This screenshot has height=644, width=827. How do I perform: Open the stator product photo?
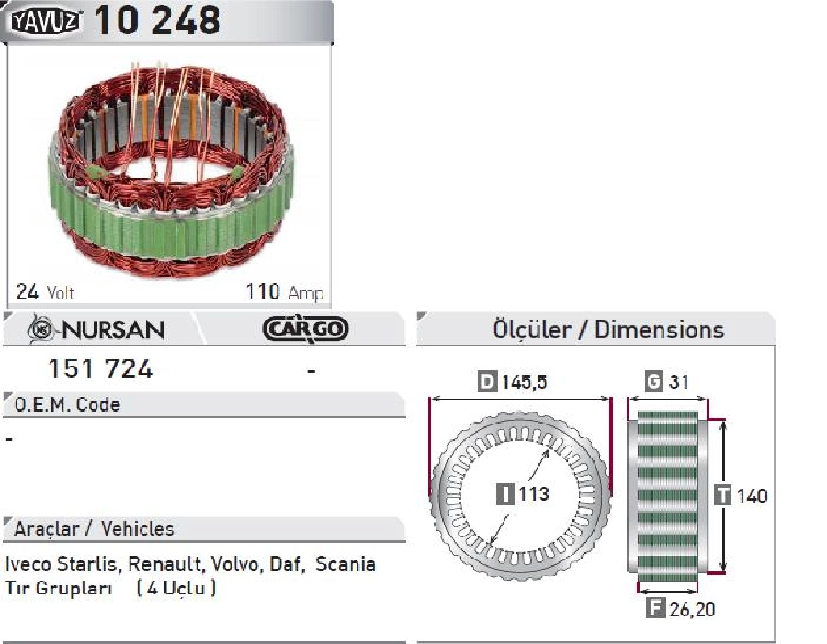(x=172, y=173)
